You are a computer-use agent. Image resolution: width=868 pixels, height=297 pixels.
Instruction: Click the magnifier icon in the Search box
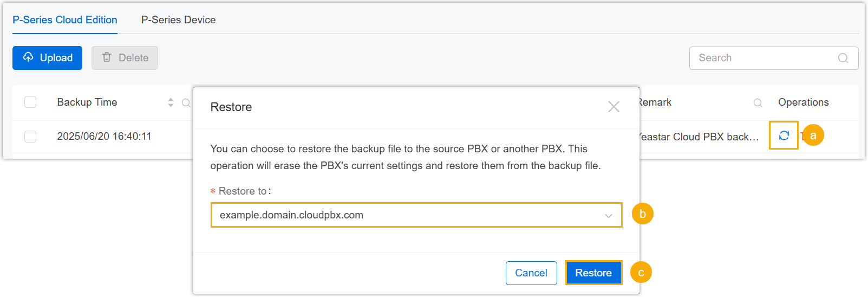pyautogui.click(x=843, y=58)
